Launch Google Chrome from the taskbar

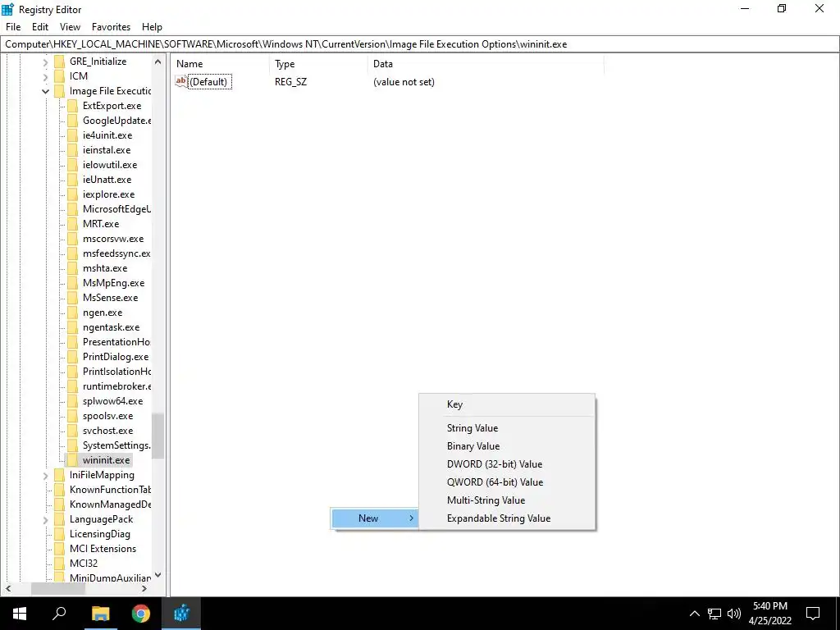[141, 614]
